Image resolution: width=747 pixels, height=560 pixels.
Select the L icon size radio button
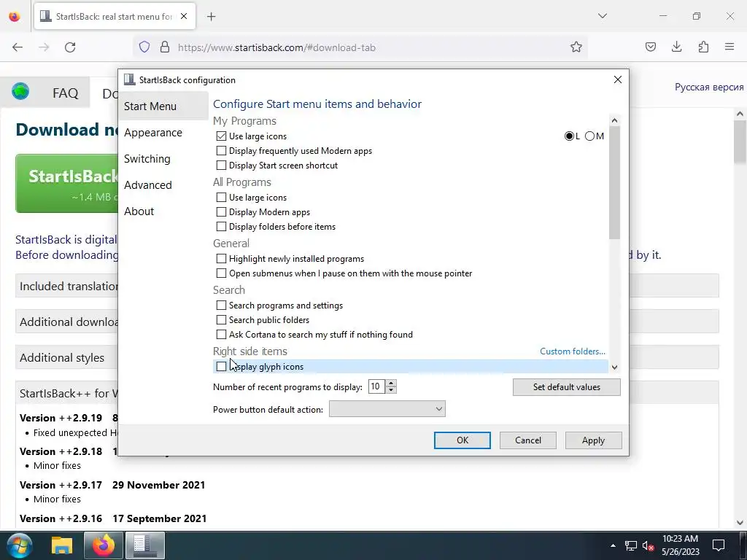click(569, 136)
